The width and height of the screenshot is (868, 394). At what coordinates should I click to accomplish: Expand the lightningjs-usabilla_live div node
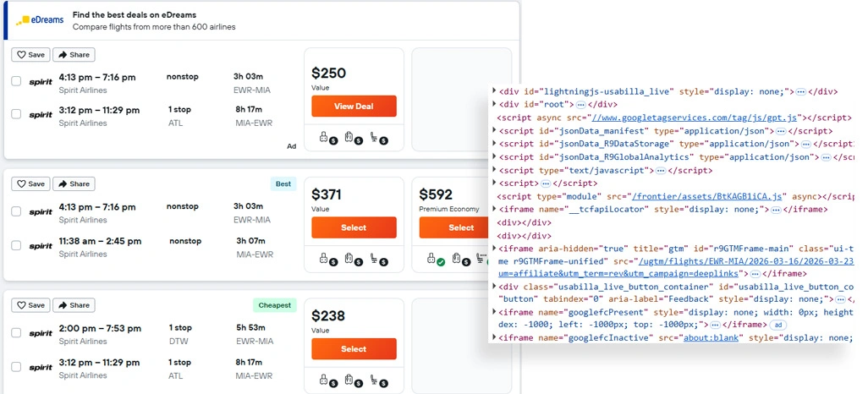(x=494, y=91)
